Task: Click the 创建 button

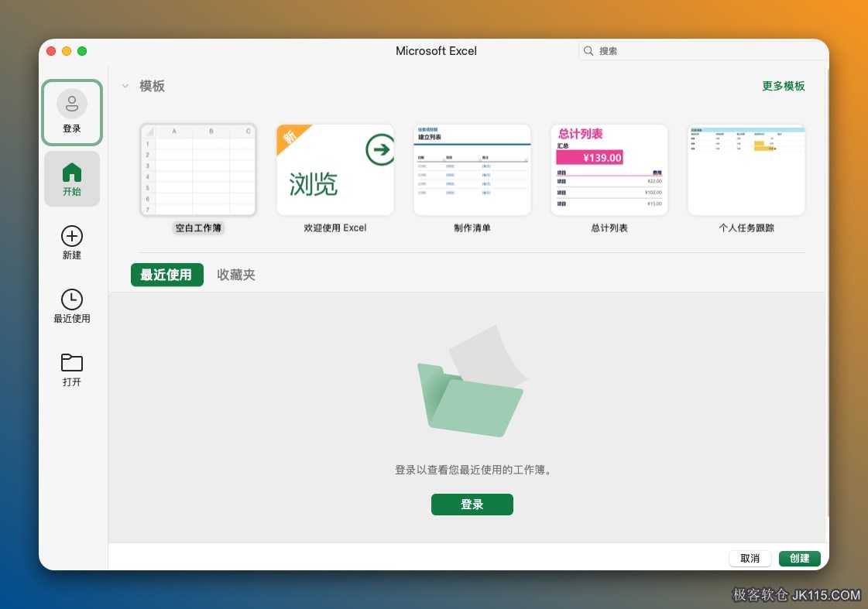Action: tap(799, 559)
